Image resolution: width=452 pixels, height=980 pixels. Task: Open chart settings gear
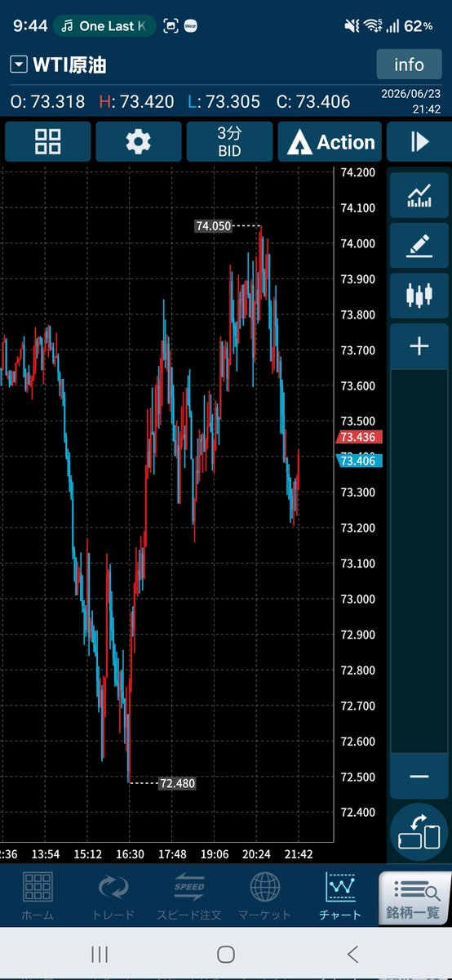[x=138, y=142]
